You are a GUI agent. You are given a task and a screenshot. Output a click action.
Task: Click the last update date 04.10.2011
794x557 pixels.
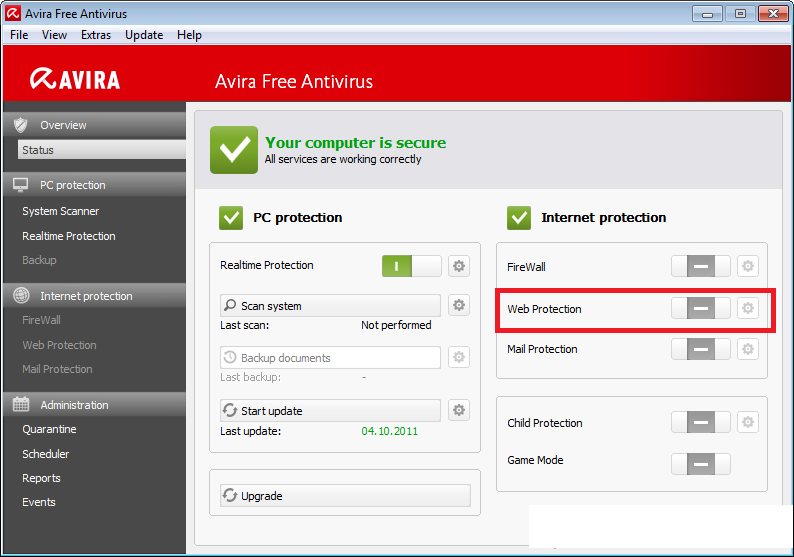pyautogui.click(x=389, y=431)
